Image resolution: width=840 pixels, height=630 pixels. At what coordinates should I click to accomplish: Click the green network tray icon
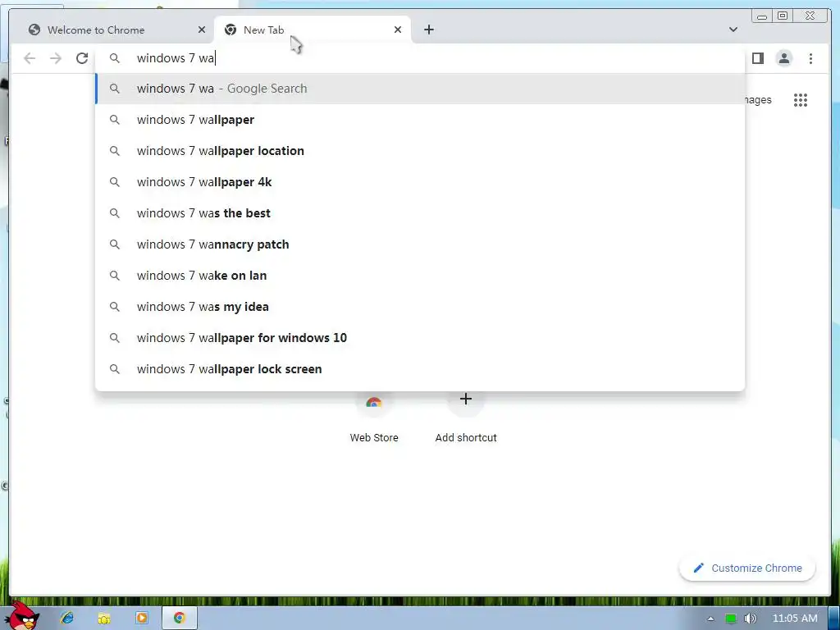(730, 619)
